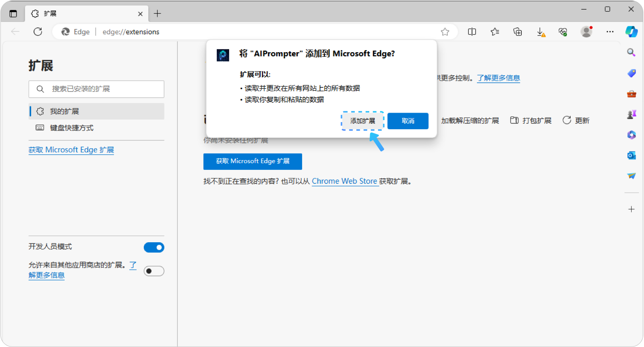
Task: Open Outlook from the sidebar
Action: [x=631, y=155]
